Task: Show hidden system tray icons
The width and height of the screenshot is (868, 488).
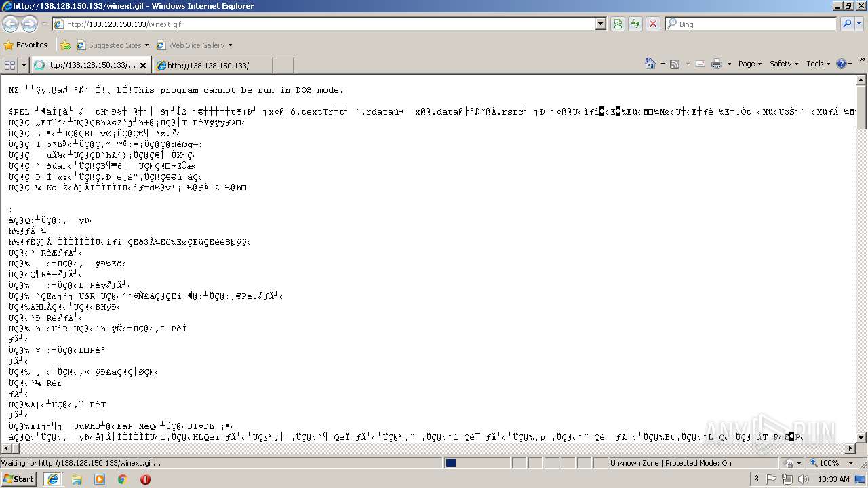Action: coord(757,479)
